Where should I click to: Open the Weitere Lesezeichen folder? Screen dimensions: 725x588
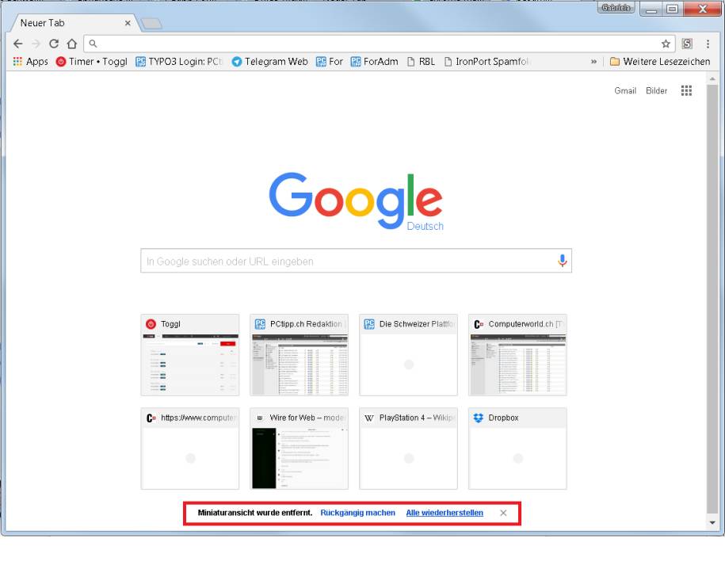pos(660,62)
